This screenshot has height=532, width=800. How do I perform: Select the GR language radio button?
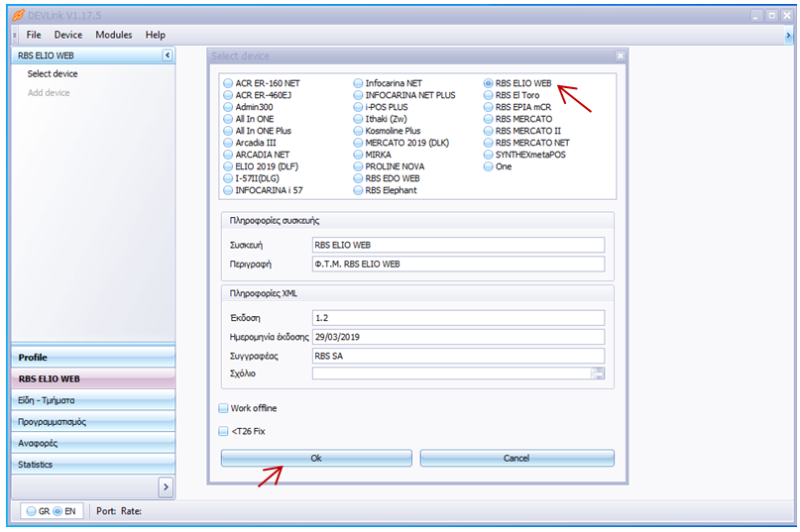(32, 511)
